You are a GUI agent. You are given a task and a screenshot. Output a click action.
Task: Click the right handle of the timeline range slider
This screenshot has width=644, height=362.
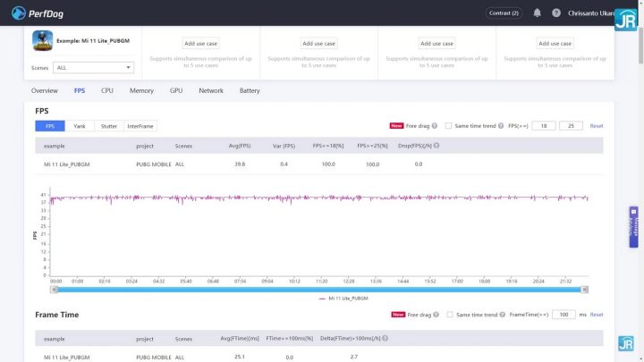pyautogui.click(x=584, y=290)
